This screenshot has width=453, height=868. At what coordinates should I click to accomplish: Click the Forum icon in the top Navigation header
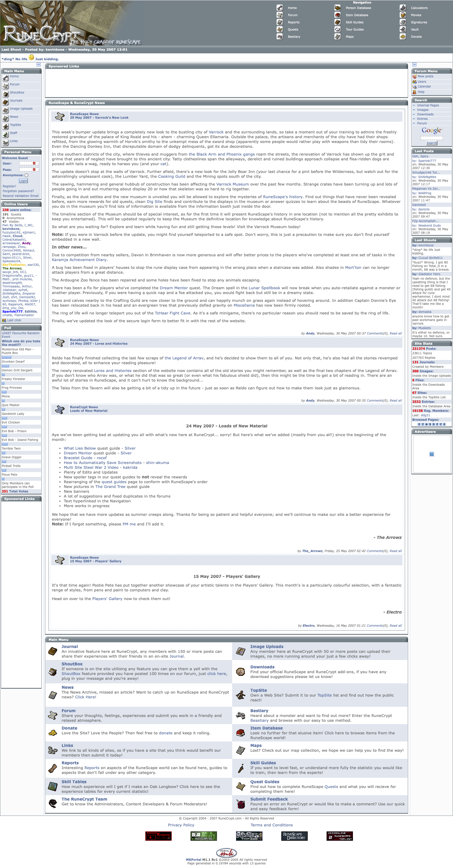(x=280, y=15)
